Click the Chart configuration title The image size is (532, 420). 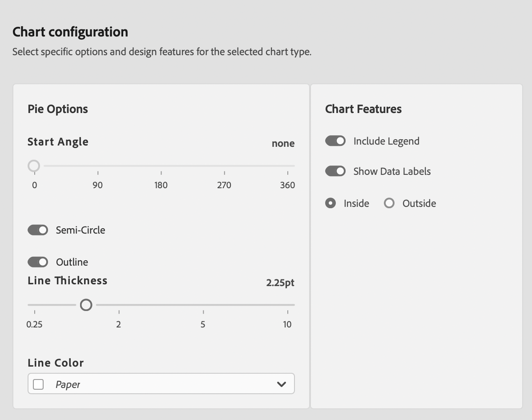[x=70, y=32]
